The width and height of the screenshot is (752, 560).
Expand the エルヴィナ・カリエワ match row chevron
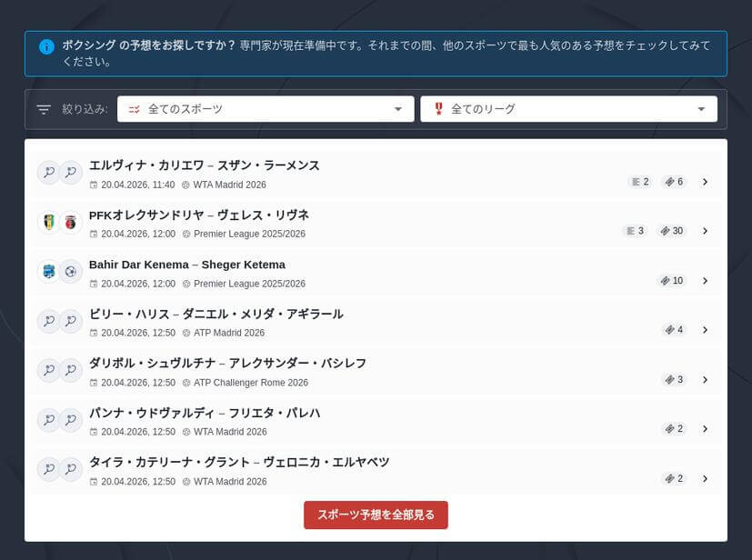[x=705, y=182]
